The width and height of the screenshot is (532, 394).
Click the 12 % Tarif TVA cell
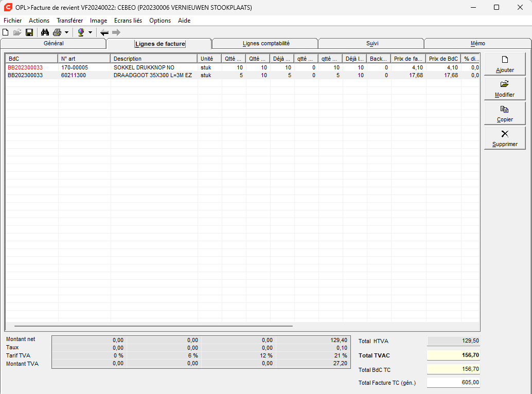[267, 356]
